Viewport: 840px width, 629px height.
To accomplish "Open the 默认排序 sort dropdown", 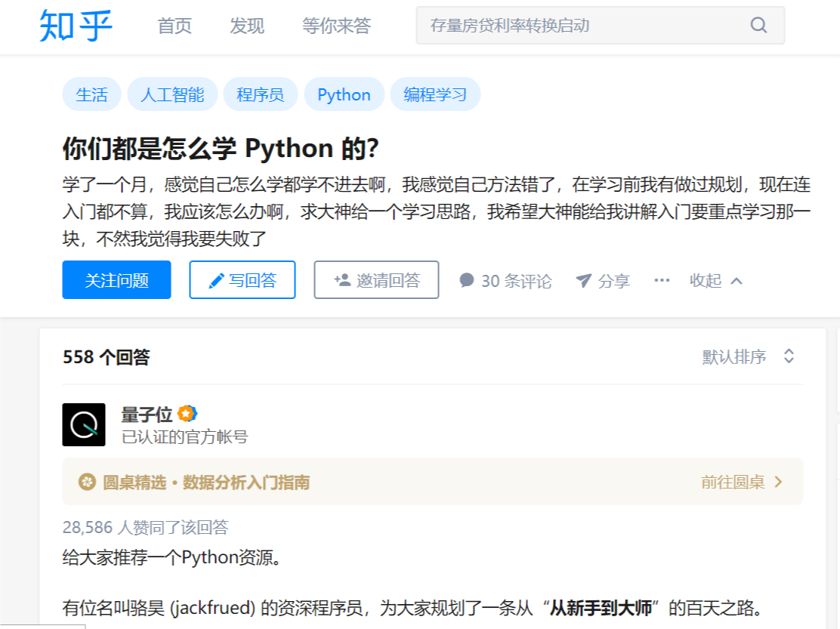I will click(749, 356).
